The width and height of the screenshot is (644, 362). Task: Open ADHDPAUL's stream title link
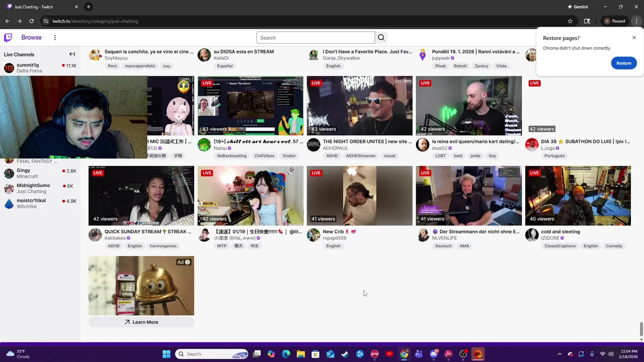tap(367, 142)
